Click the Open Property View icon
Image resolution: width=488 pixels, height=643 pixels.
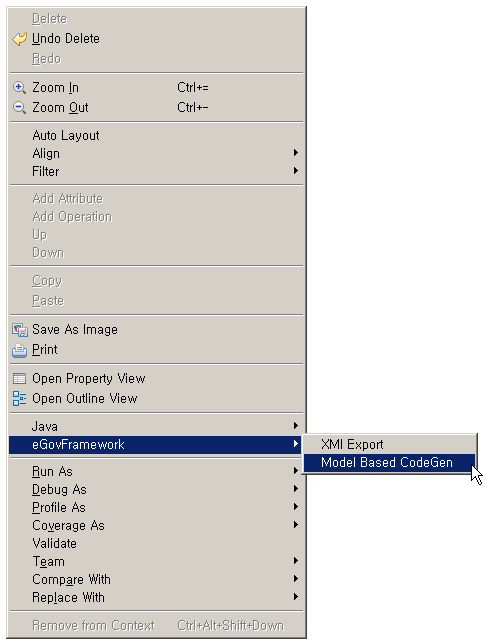[x=19, y=379]
